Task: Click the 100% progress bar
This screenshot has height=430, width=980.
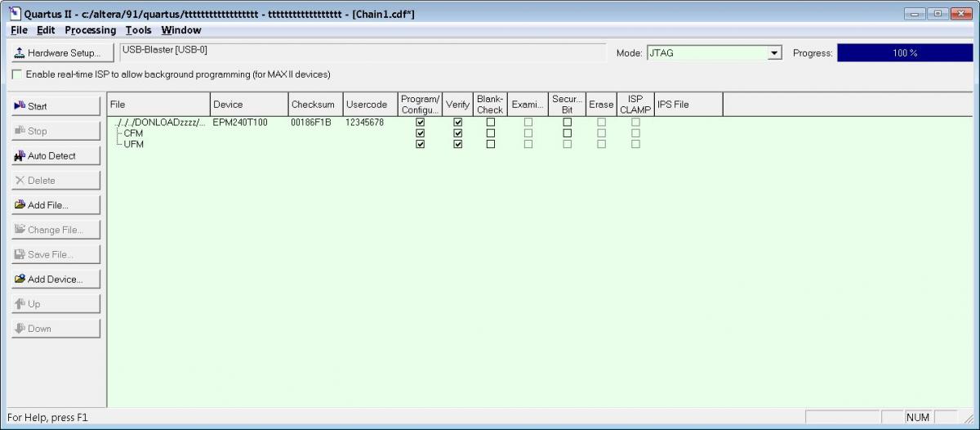Action: pyautogui.click(x=905, y=53)
